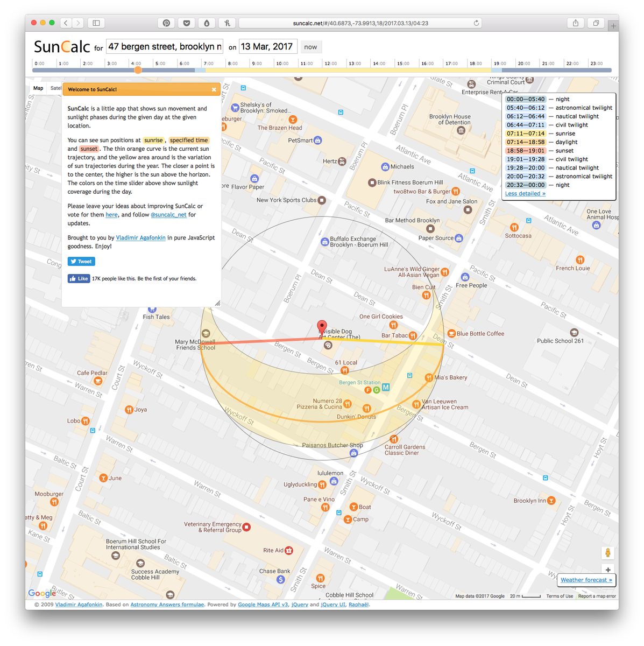Click the 12:00 mark on time slider

click(330, 64)
